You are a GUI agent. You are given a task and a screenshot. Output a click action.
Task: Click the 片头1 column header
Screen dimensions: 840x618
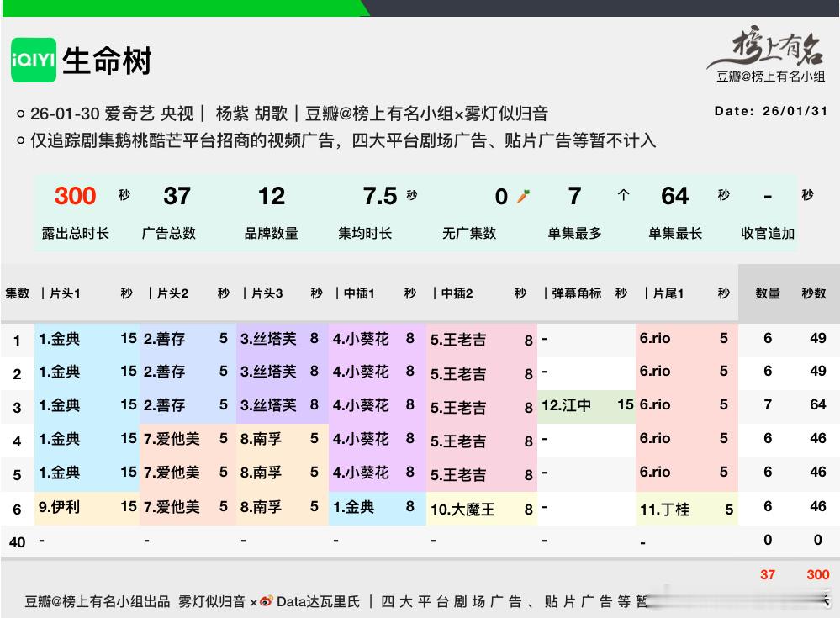65,293
